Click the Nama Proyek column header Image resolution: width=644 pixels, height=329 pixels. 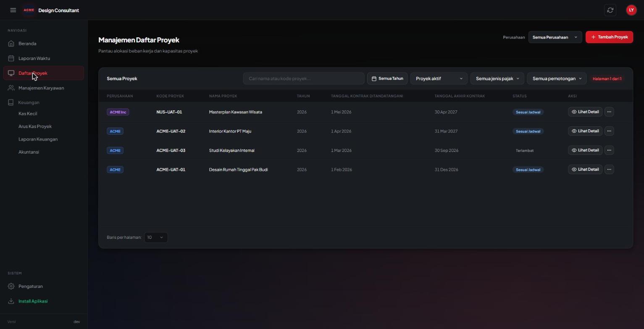(x=223, y=96)
